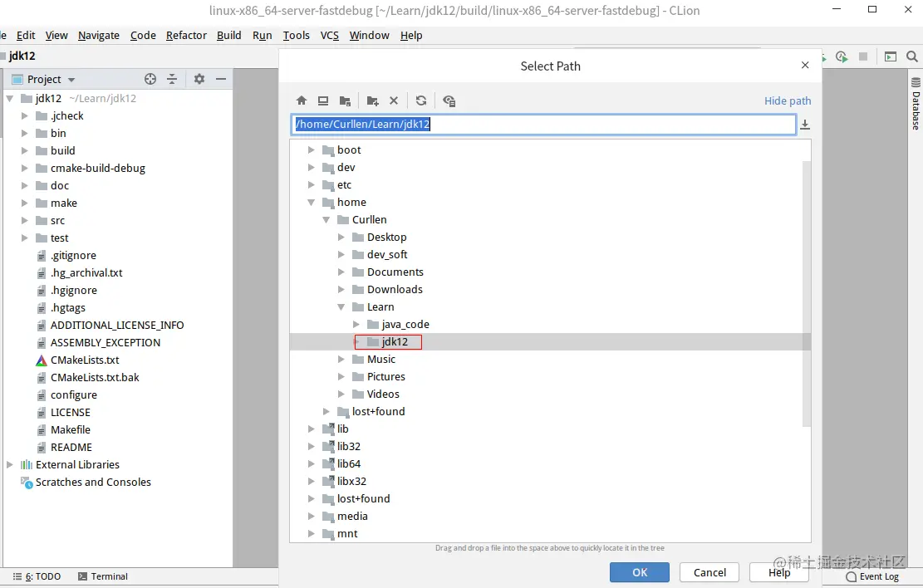This screenshot has height=588, width=923.
Task: Click the path input field
Action: (544, 125)
